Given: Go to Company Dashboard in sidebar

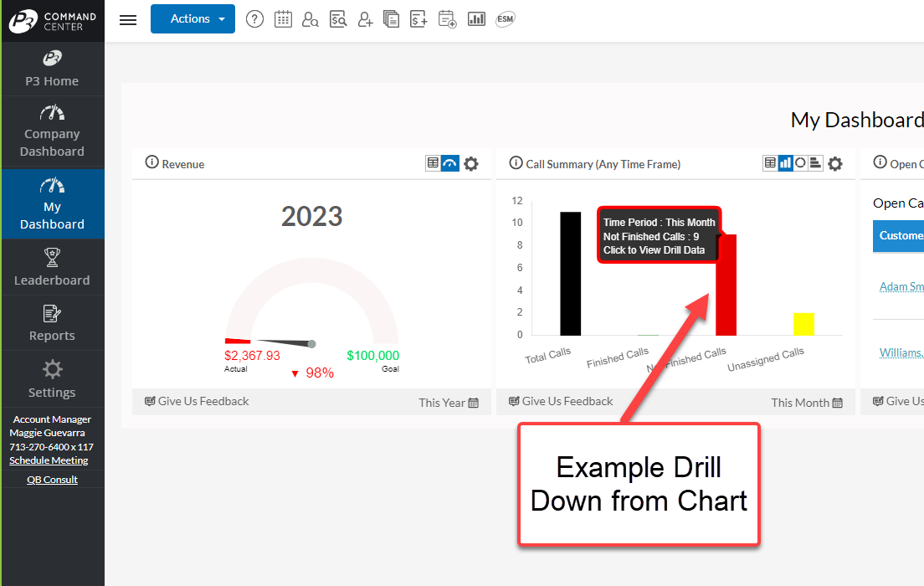Looking at the screenshot, I should pyautogui.click(x=53, y=132).
